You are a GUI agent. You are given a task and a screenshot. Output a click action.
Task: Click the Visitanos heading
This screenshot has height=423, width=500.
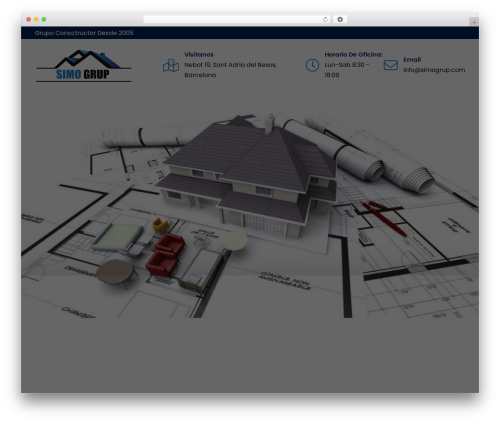pos(199,54)
